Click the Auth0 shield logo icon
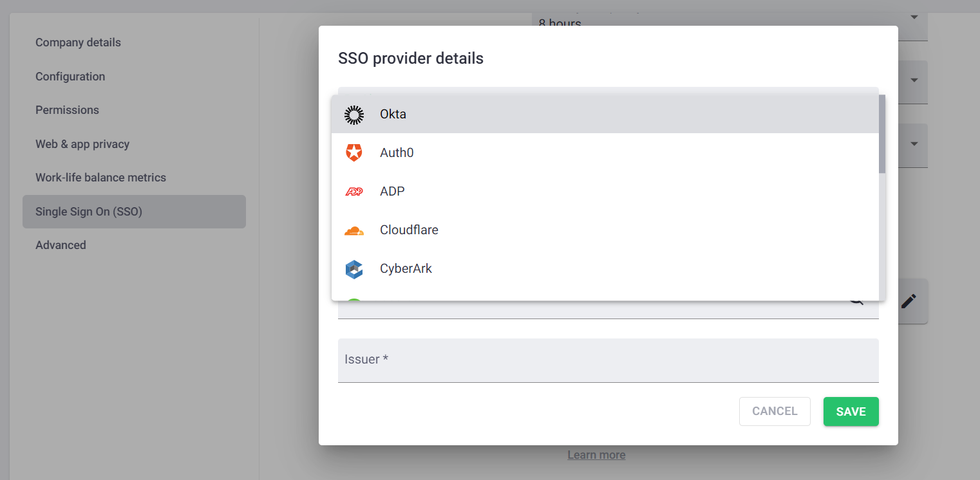 click(x=354, y=153)
